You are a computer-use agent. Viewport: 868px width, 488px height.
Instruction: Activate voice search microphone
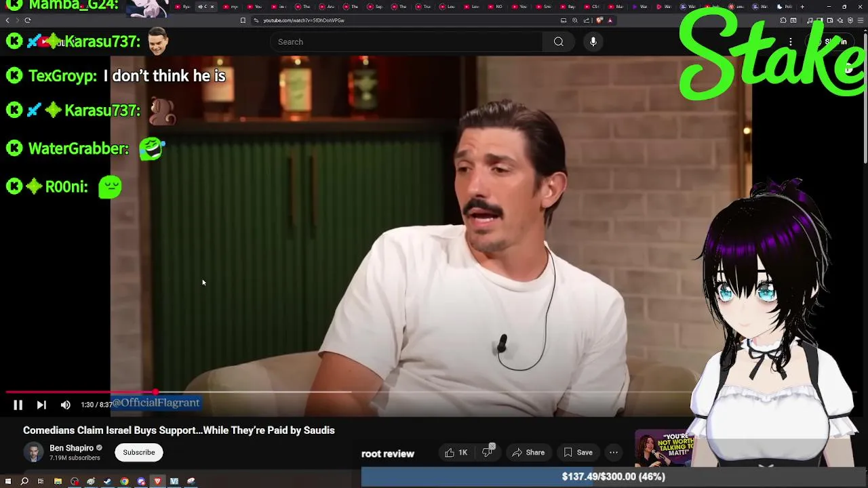coord(593,42)
